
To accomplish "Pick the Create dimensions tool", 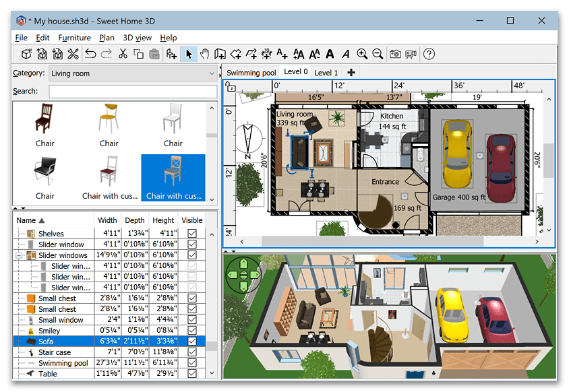I will click(x=267, y=54).
